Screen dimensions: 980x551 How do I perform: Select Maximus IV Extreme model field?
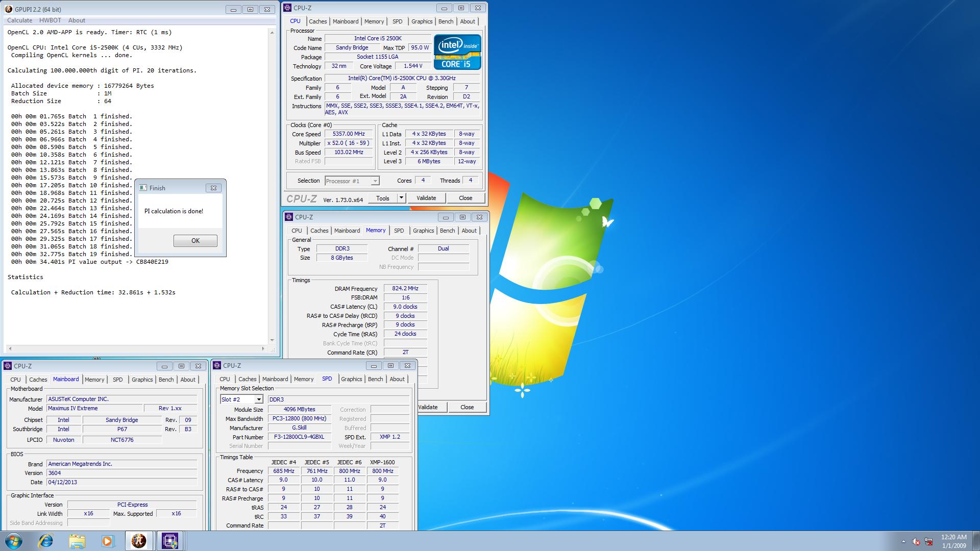pos(94,408)
